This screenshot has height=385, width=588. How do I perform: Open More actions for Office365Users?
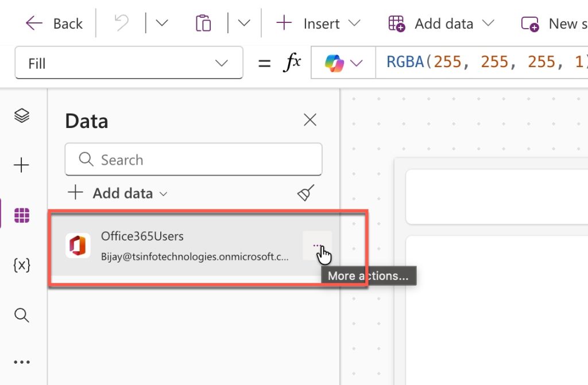click(x=317, y=246)
